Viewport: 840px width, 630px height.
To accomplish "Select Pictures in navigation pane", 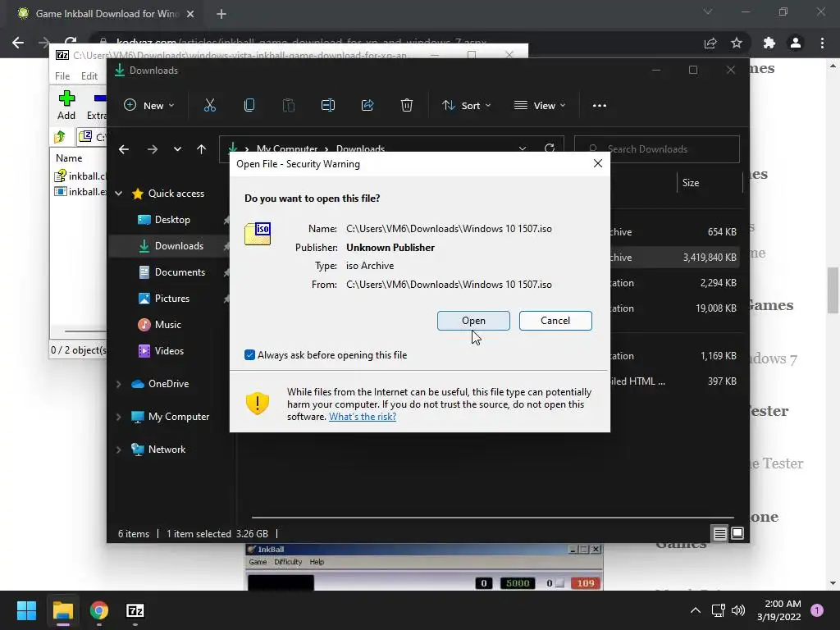I will coord(171,299).
